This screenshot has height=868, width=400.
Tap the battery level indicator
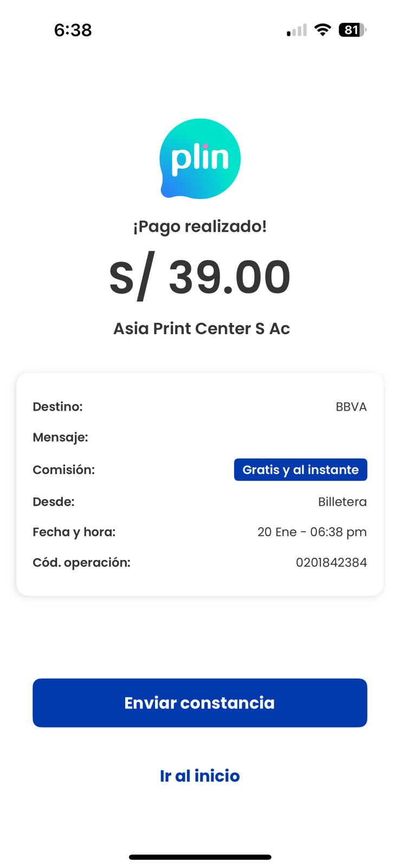(x=352, y=30)
